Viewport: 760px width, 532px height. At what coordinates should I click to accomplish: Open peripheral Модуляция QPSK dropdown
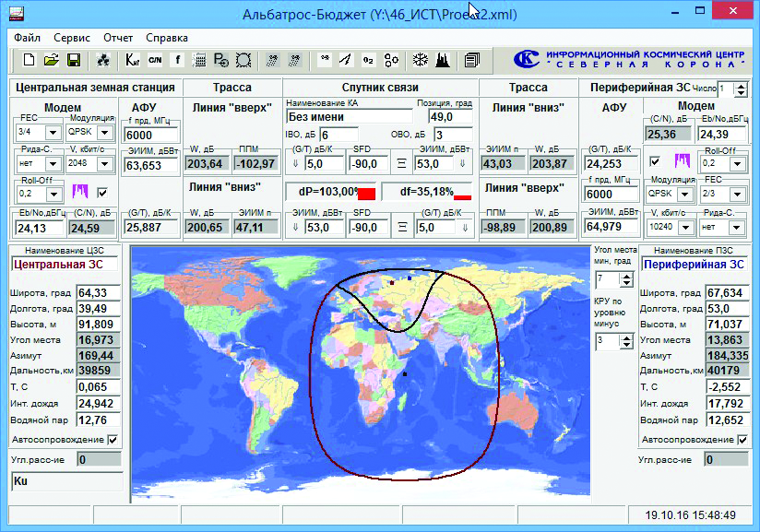(x=685, y=195)
